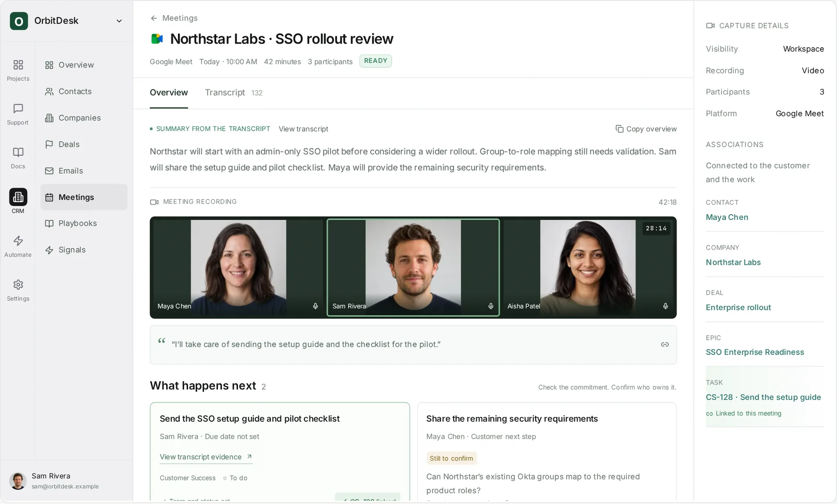Open the Send SSO setup guide card title
This screenshot has width=837, height=504.
(x=249, y=419)
